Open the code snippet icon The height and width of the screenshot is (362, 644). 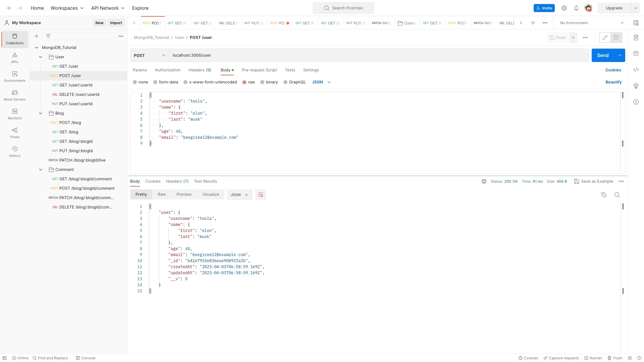tap(636, 70)
